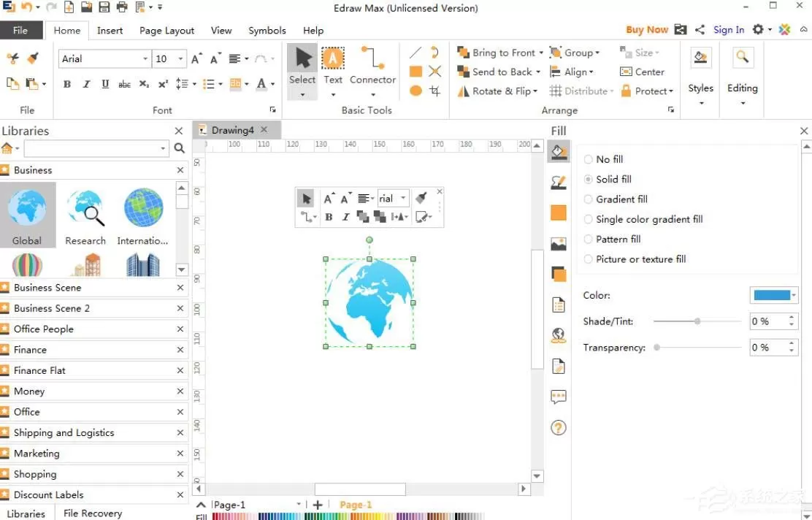
Task: Add a new page with plus button
Action: click(x=318, y=505)
